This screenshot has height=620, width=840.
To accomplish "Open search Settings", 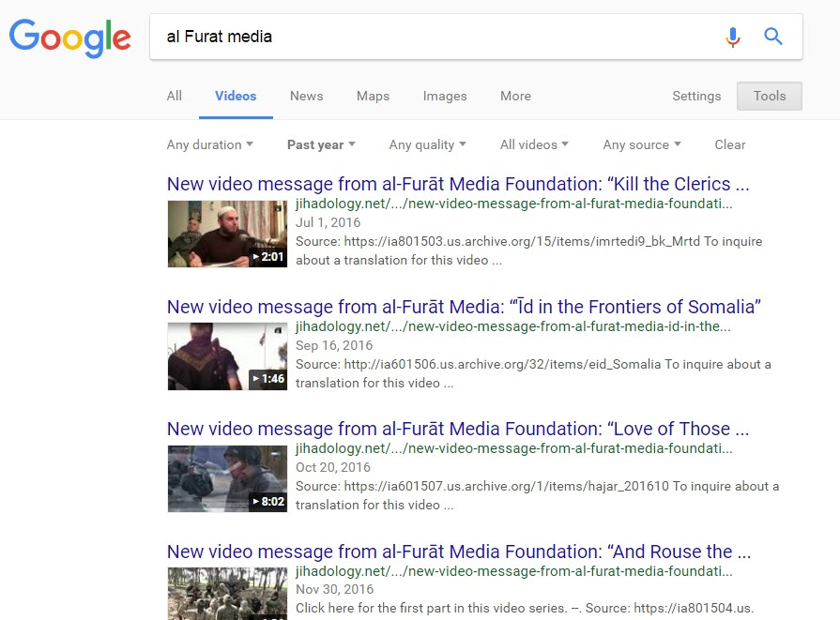I will click(x=696, y=96).
